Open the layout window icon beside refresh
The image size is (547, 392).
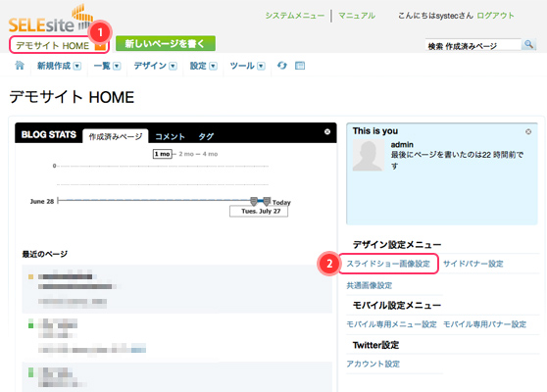pyautogui.click(x=300, y=66)
